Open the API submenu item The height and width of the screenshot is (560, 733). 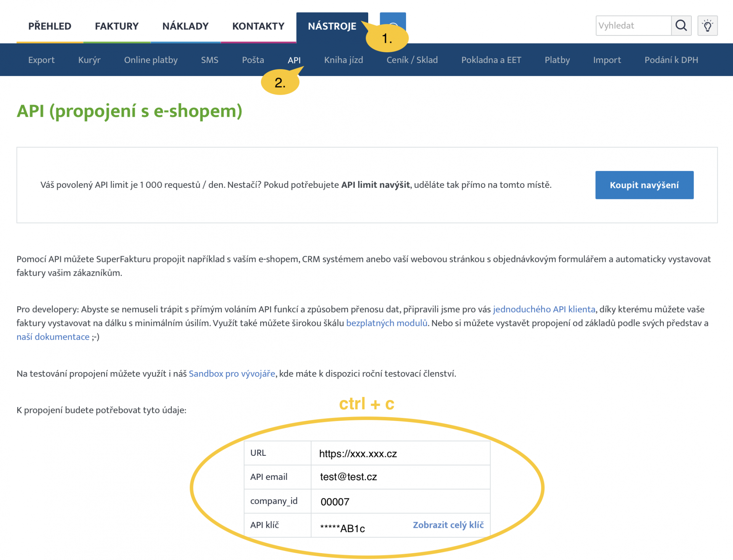(294, 60)
